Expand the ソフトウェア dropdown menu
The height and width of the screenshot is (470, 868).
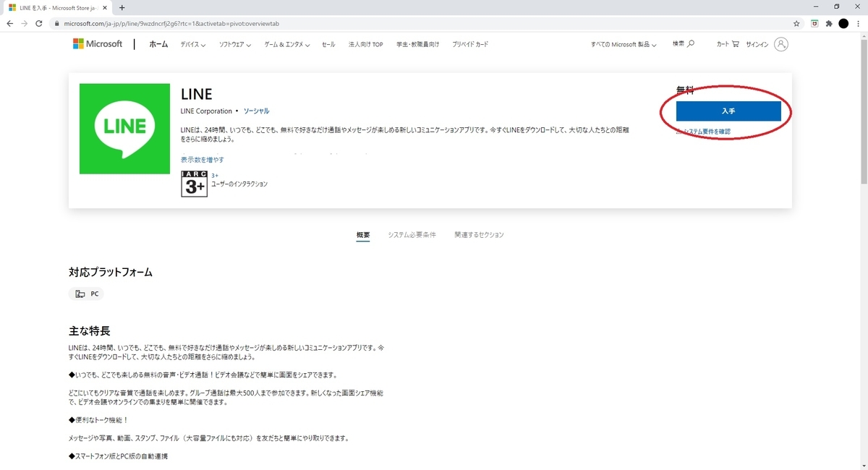235,44
